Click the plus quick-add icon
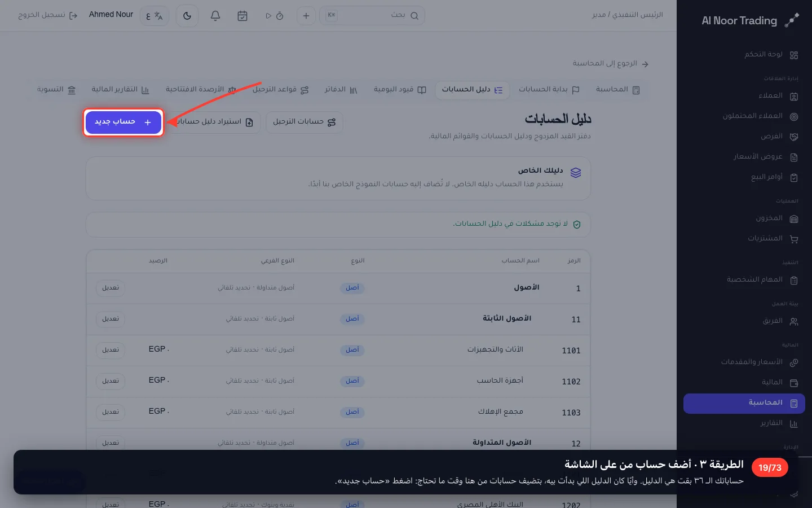The image size is (812, 508). (306, 16)
